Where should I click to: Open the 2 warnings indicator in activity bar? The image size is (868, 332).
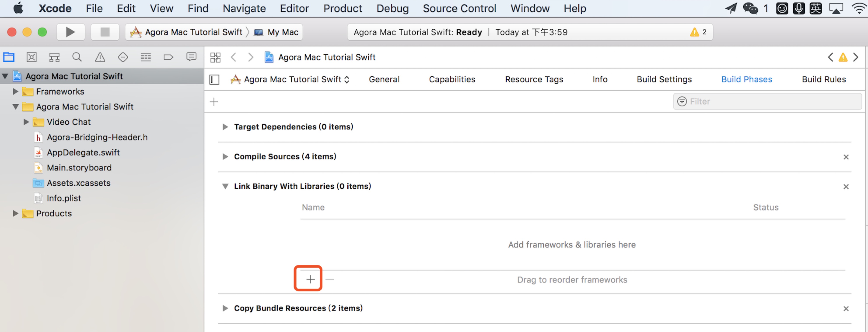(698, 32)
